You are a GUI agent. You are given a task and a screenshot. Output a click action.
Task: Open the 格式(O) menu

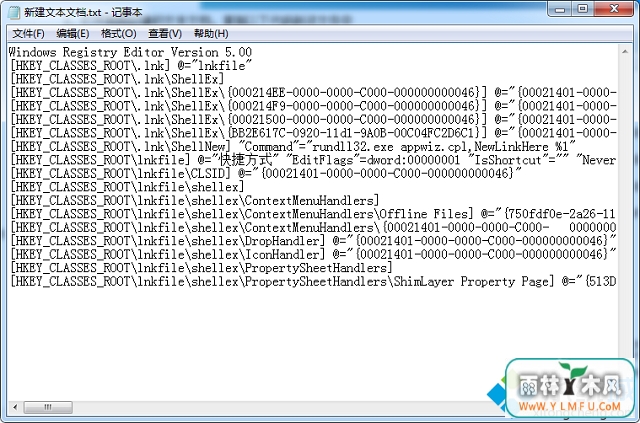(x=119, y=33)
